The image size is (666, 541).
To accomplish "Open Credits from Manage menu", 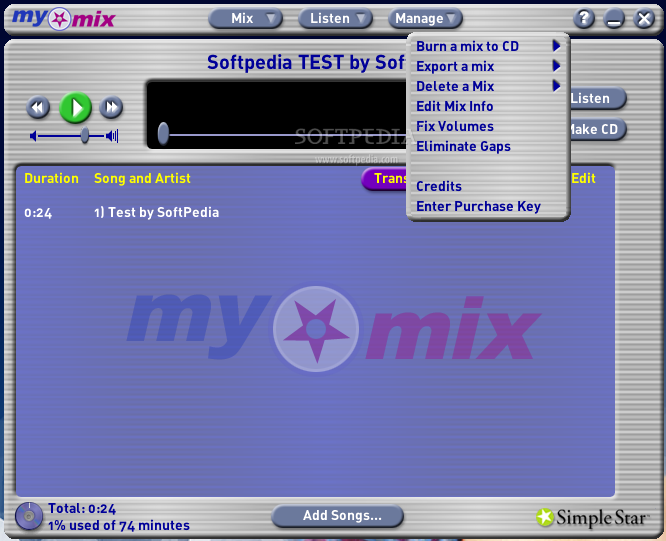I will tap(439, 186).
